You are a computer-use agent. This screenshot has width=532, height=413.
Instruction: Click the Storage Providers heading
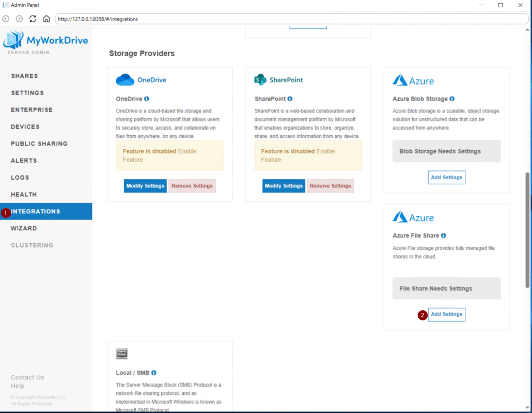pos(142,54)
